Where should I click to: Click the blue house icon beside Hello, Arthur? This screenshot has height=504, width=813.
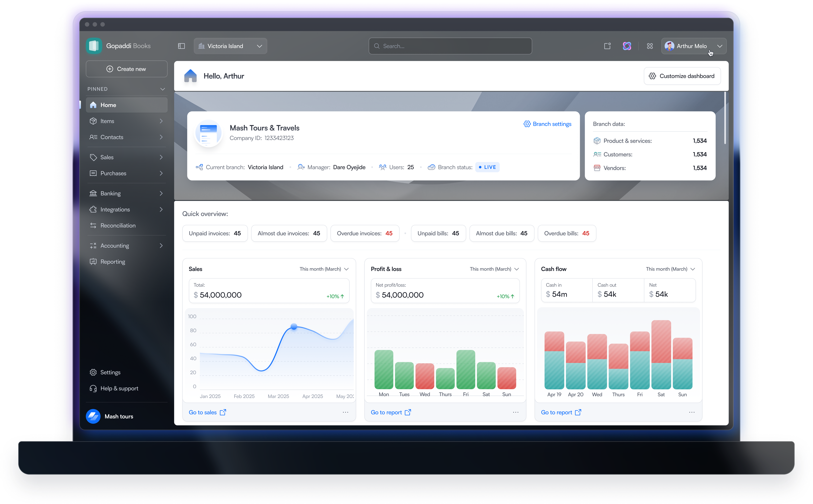click(x=190, y=76)
